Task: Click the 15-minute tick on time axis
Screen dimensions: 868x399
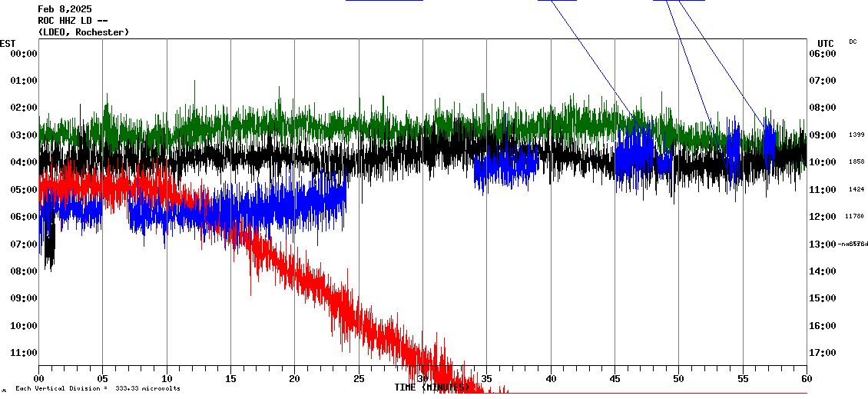Action: tap(230, 379)
